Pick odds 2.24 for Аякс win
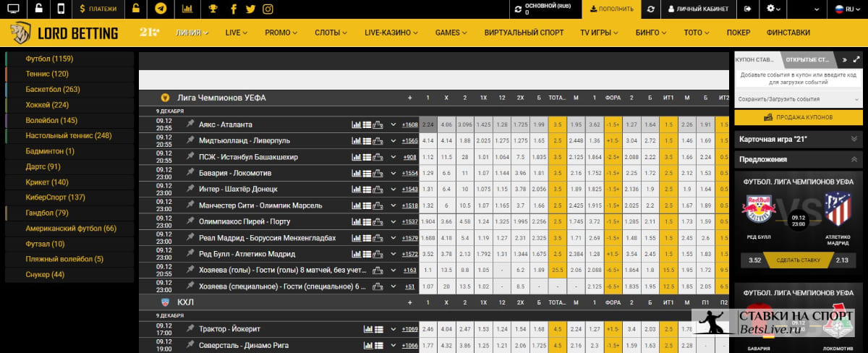This screenshot has width=868, height=353. point(427,124)
